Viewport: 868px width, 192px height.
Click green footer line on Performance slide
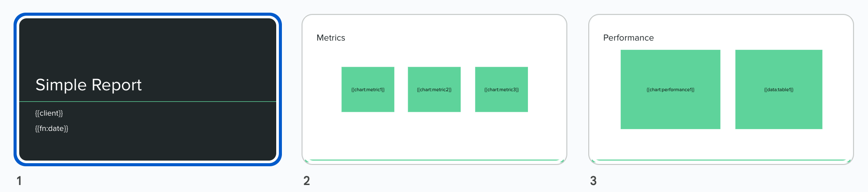coord(721,160)
